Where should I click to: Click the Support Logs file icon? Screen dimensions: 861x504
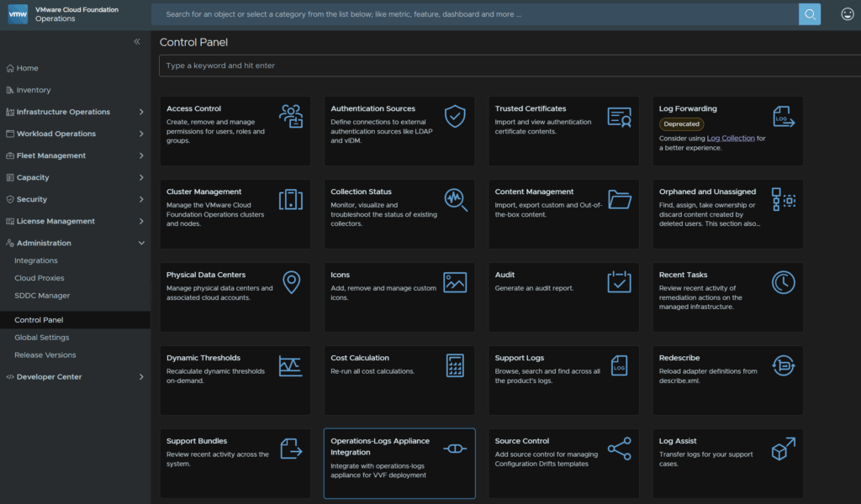[x=620, y=365]
